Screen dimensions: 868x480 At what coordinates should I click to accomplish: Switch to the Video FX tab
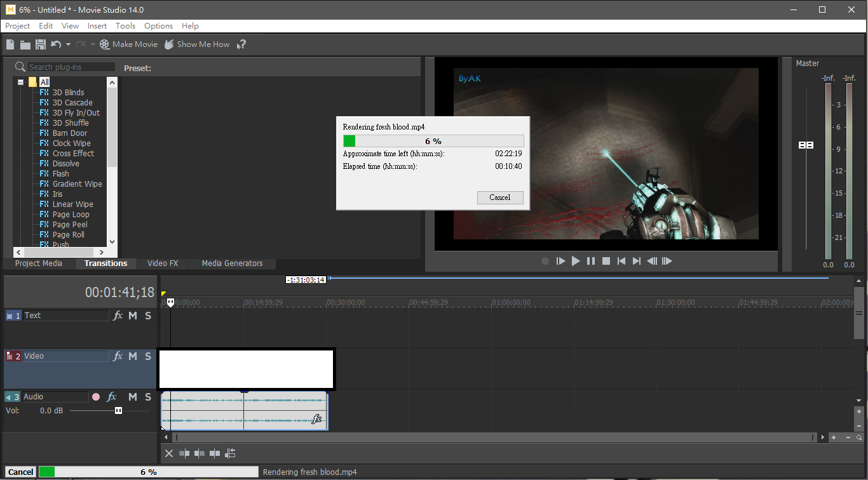tap(163, 263)
